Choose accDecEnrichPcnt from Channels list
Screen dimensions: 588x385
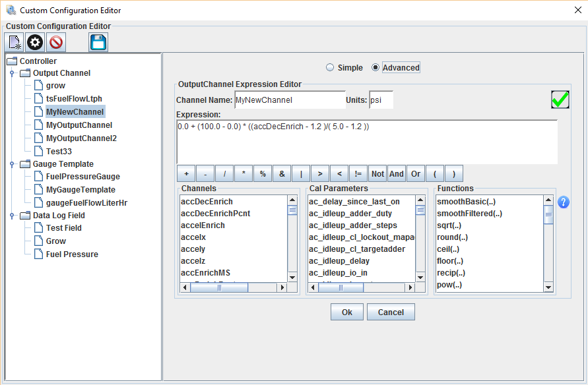click(215, 214)
